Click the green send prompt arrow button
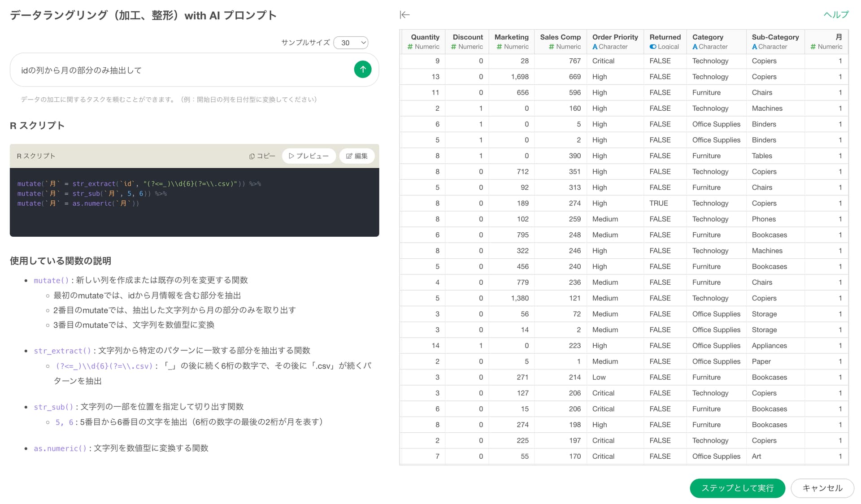861x504 pixels. 362,70
